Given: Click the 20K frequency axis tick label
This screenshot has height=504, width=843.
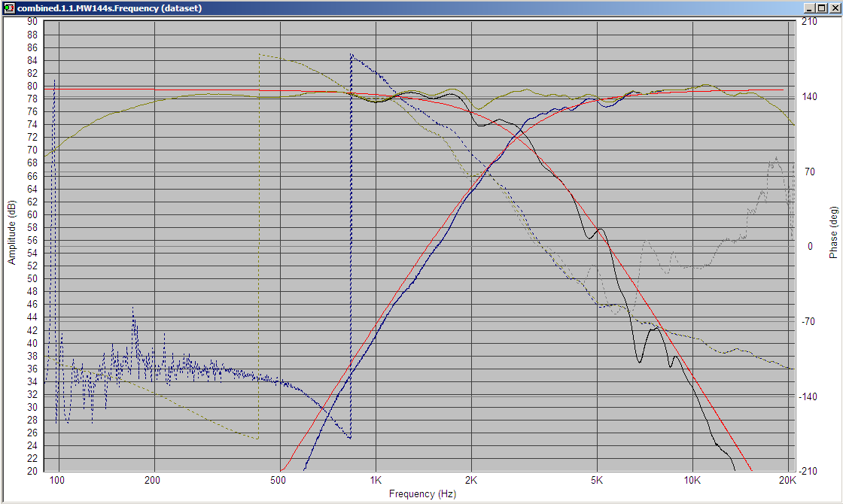Looking at the screenshot, I should 787,480.
